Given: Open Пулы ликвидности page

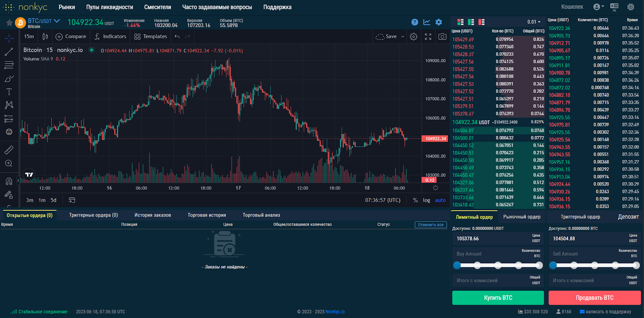Looking at the screenshot, I should (109, 7).
